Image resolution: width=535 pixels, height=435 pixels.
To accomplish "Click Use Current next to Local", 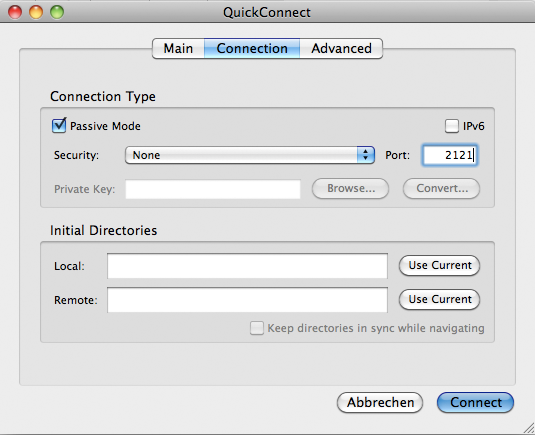I will tap(439, 265).
